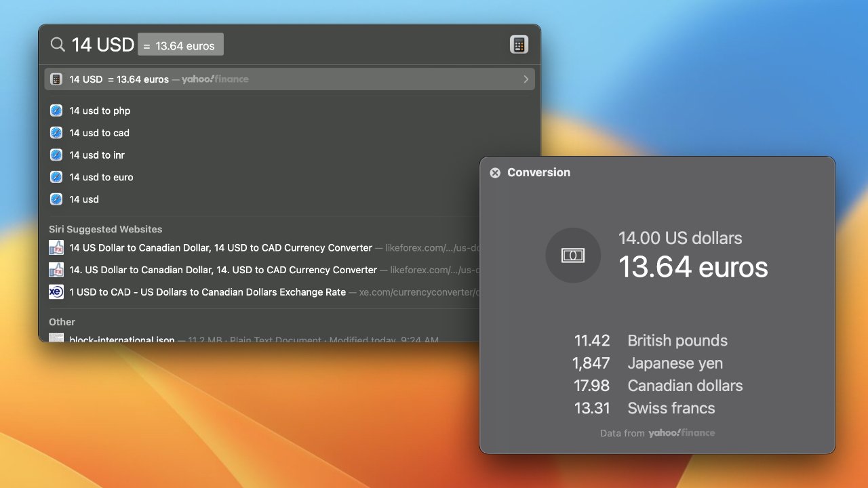Expand top result with chevron arrow

[x=526, y=79]
